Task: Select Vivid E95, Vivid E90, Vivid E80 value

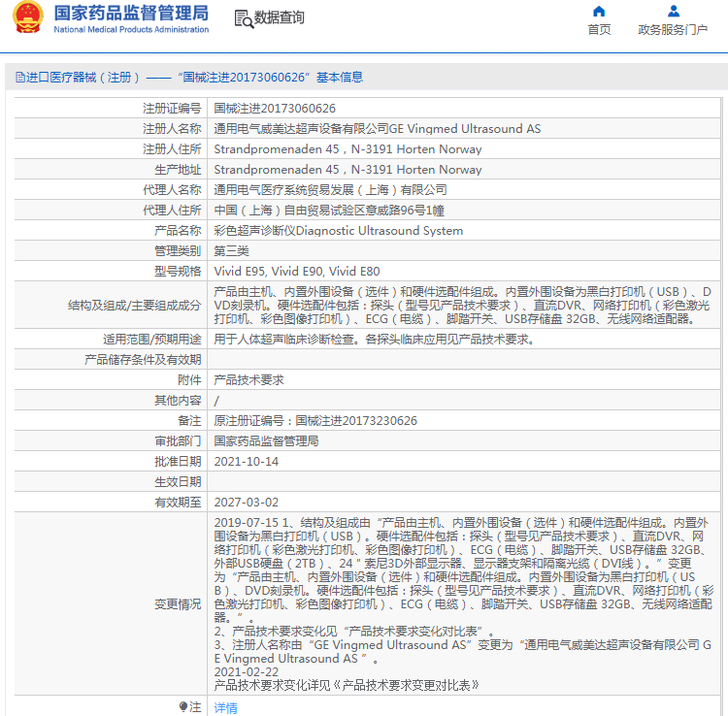Action: (297, 272)
